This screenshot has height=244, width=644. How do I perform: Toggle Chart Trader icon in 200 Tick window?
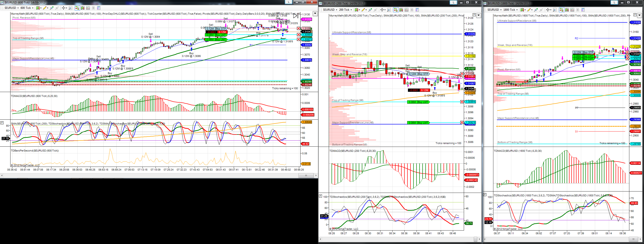click(396, 10)
